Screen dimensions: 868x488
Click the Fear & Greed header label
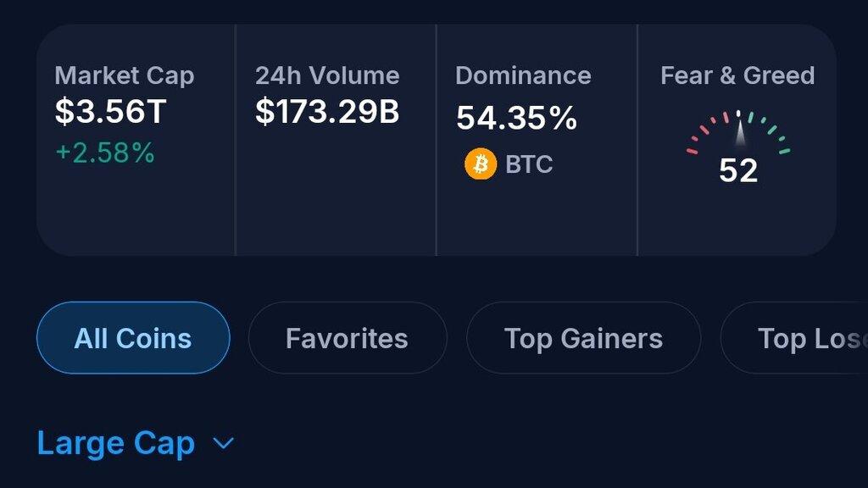[737, 75]
